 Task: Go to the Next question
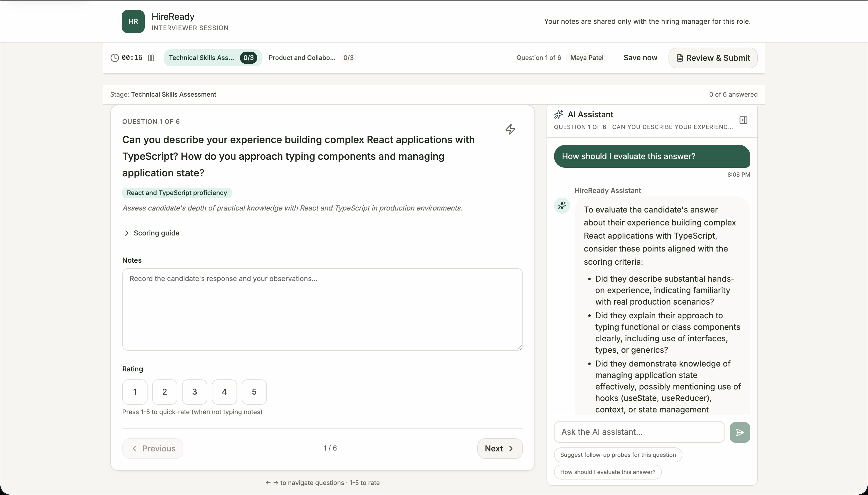(x=499, y=448)
